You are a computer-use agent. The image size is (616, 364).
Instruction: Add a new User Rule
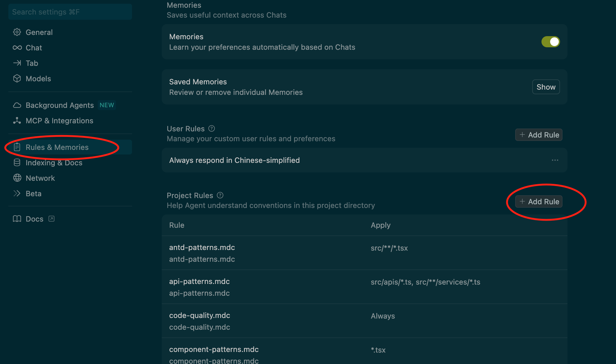coord(539,135)
